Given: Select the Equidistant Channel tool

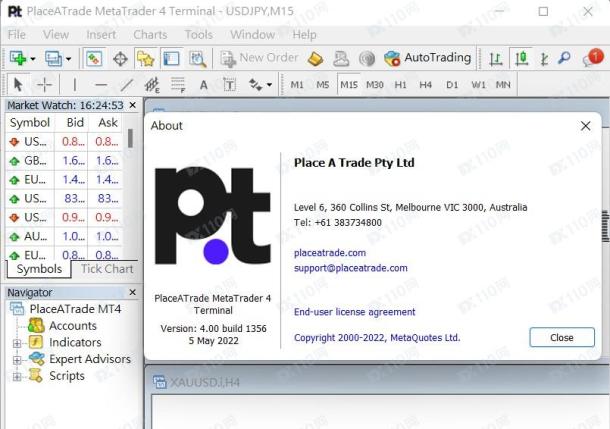Looking at the screenshot, I should pos(152,85).
